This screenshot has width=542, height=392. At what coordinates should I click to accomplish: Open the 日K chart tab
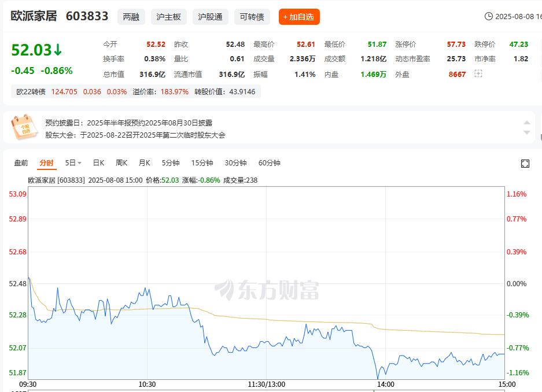click(98, 163)
